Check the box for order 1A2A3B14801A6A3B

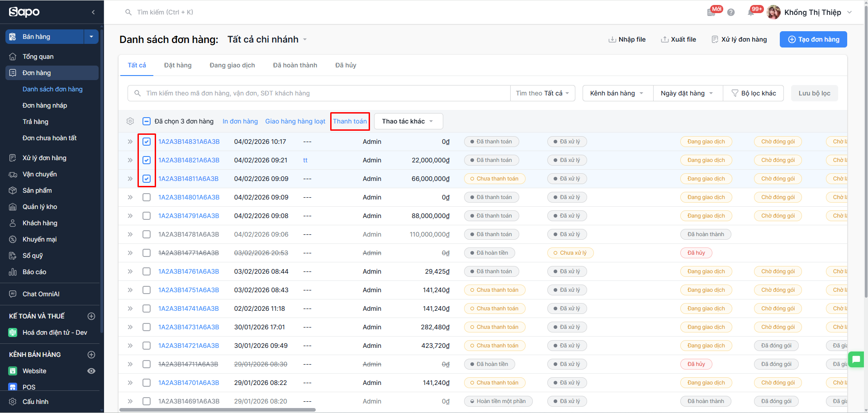tap(147, 197)
